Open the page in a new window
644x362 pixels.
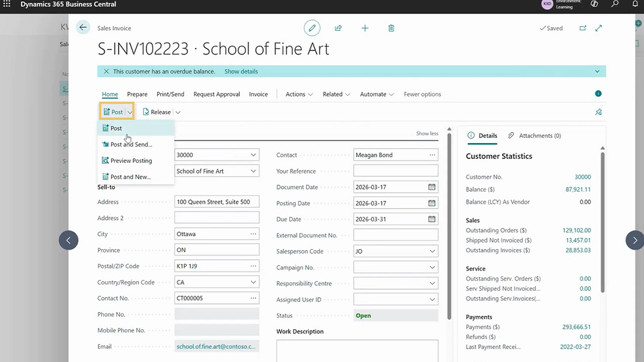(x=583, y=28)
